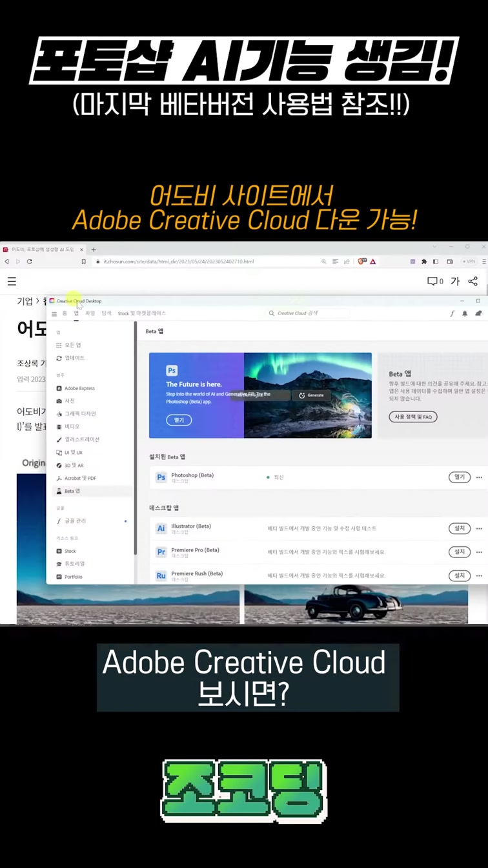Bookmark the page in the address bar
The image size is (488, 868).
coord(83,262)
